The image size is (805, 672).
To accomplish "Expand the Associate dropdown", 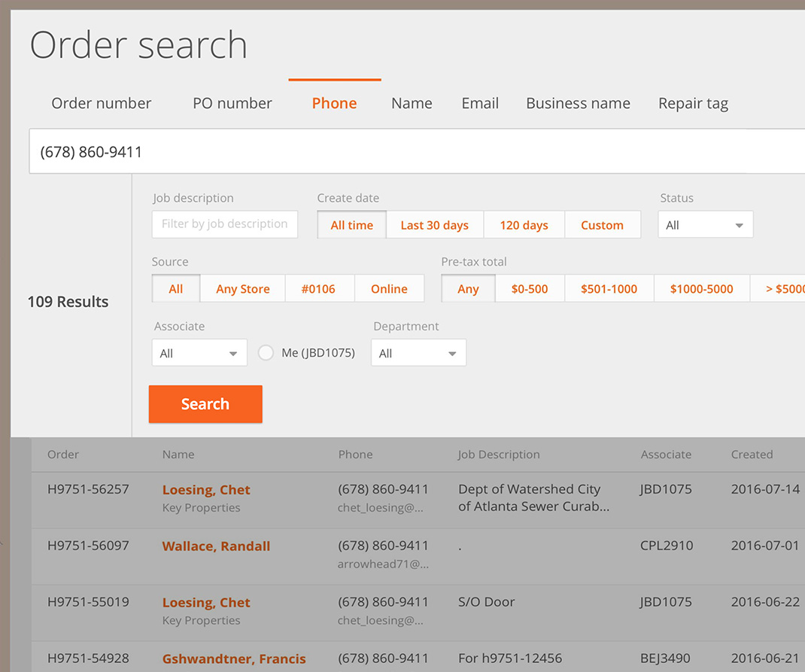I will (199, 354).
